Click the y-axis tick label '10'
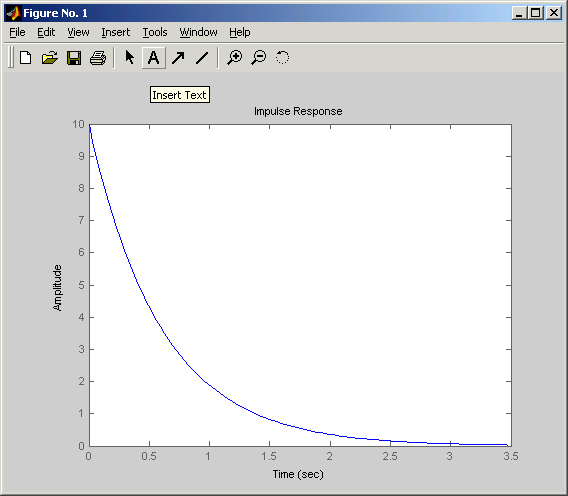This screenshot has height=496, width=568. 78,124
